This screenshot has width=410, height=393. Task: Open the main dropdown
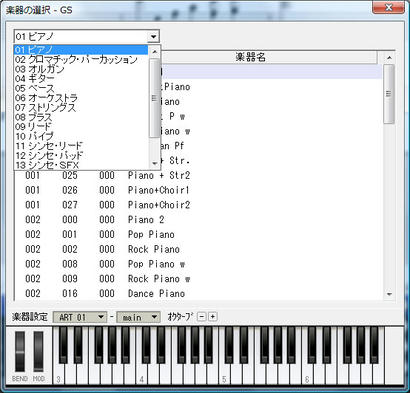(x=138, y=317)
